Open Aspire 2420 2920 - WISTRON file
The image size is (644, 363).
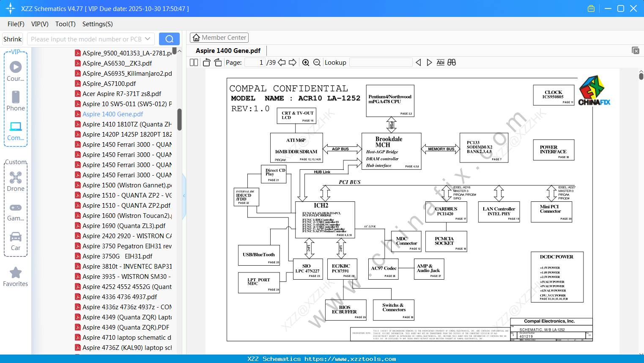pyautogui.click(x=123, y=236)
